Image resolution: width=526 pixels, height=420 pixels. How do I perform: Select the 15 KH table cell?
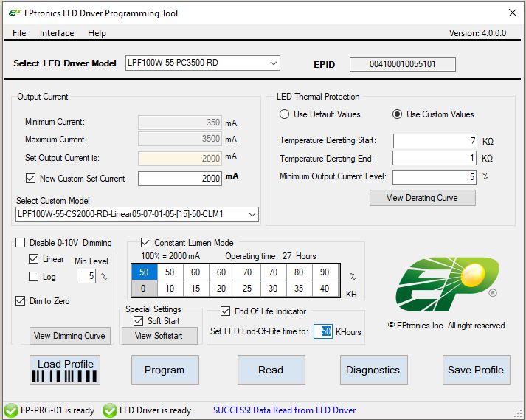point(196,289)
